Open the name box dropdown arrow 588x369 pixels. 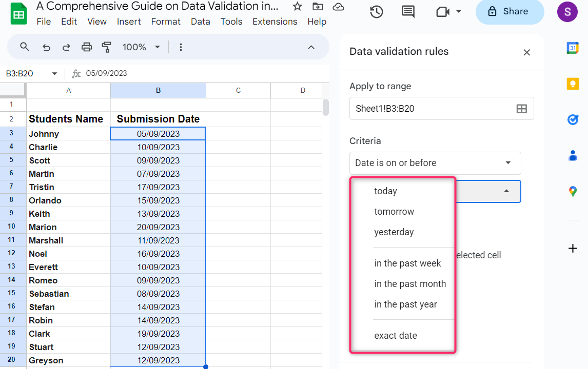click(x=54, y=73)
